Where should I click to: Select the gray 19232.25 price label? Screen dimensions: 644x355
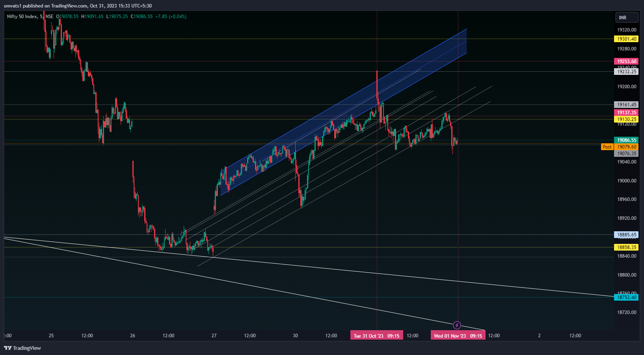pos(626,72)
